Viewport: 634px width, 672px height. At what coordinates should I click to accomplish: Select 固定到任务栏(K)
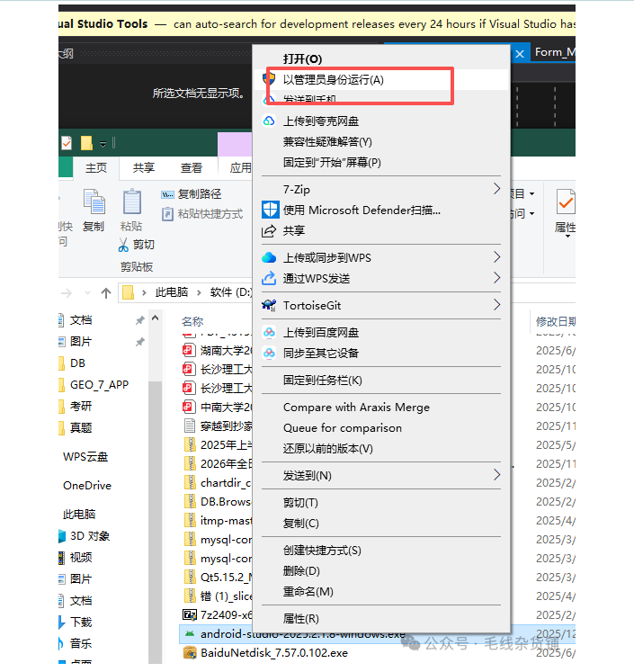(x=322, y=381)
